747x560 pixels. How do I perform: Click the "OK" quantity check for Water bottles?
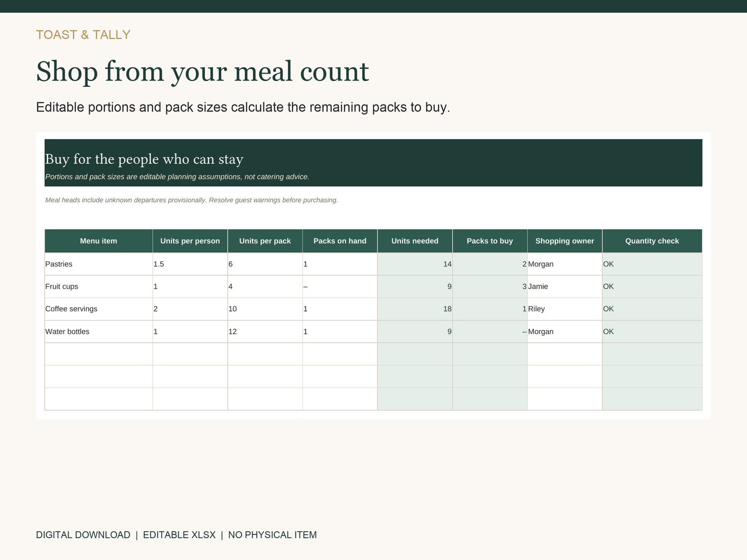coord(652,332)
